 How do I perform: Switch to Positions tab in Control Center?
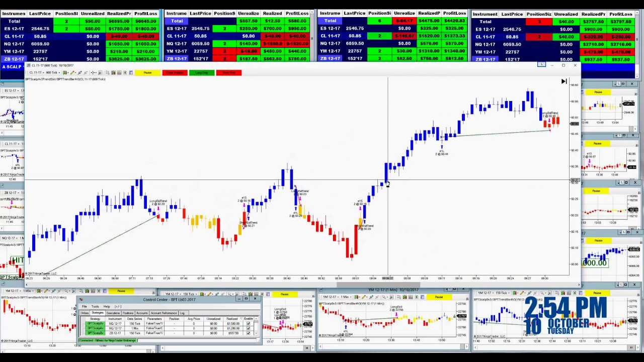tap(128, 313)
